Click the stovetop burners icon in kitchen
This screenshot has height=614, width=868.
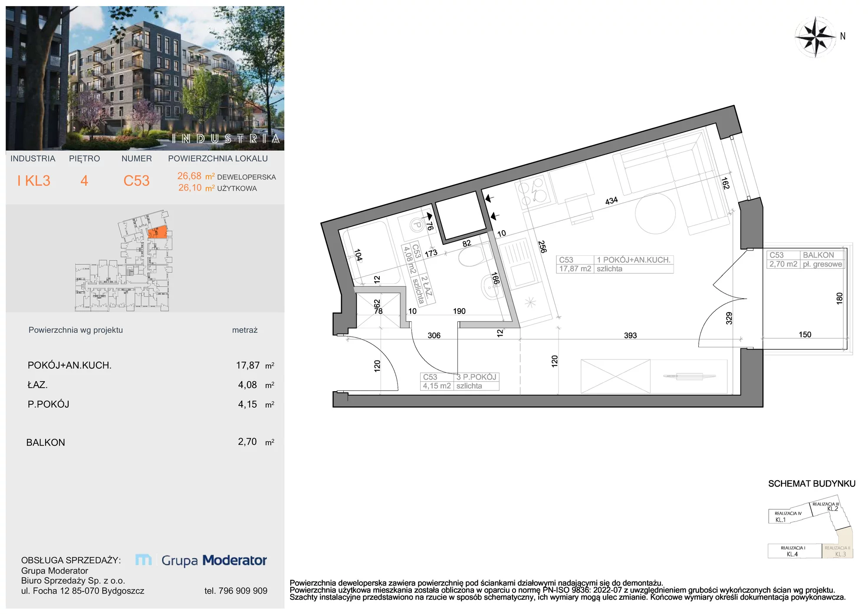click(533, 193)
